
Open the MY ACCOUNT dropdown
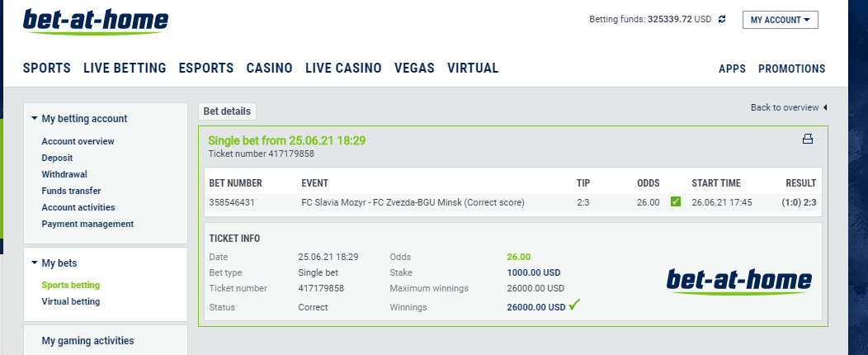780,20
